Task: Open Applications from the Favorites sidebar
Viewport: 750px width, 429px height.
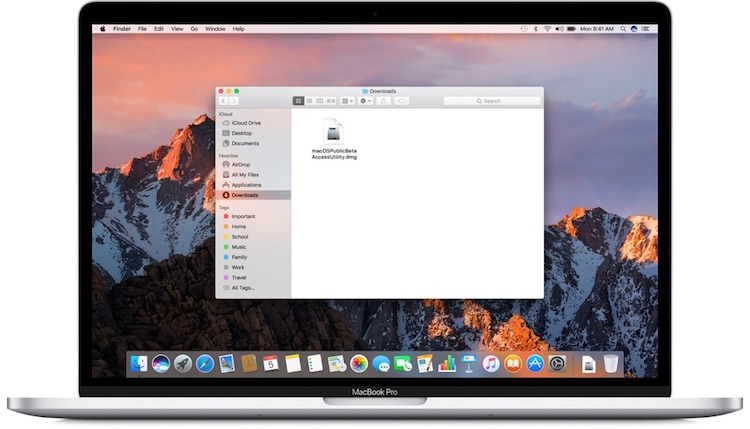Action: click(246, 185)
